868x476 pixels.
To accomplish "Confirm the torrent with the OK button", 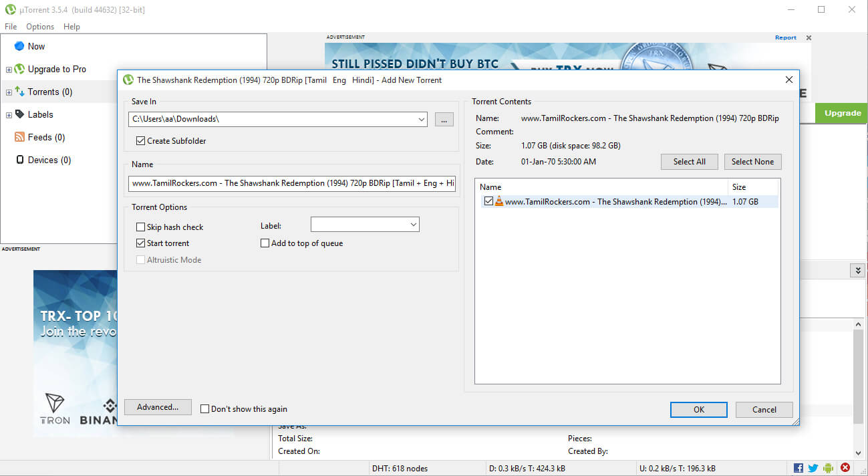I will point(699,410).
